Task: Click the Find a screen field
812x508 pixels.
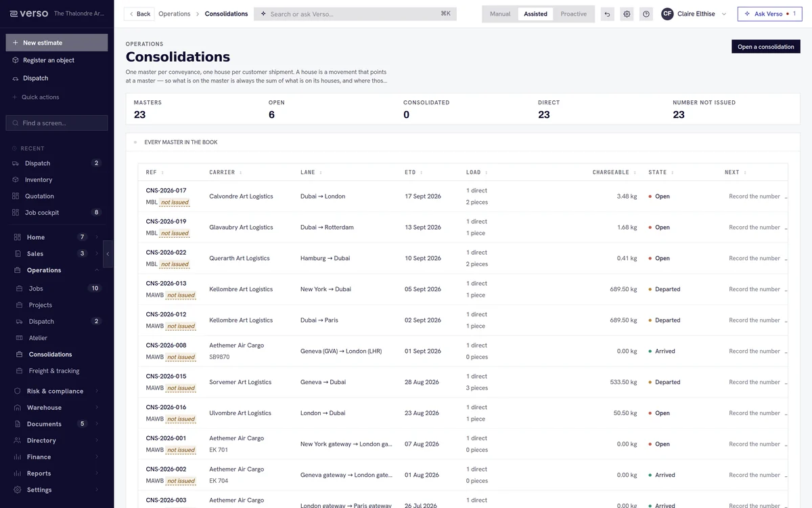Action: pyautogui.click(x=57, y=123)
